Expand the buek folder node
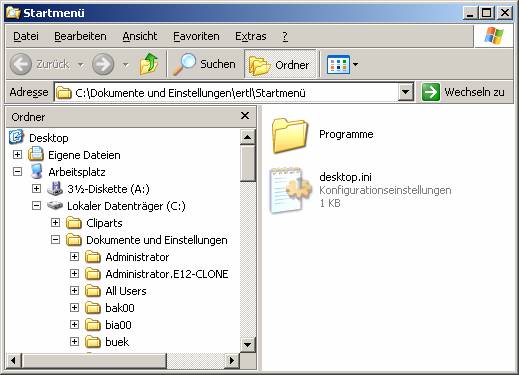Viewport: 519px width, 375px height. 74,341
